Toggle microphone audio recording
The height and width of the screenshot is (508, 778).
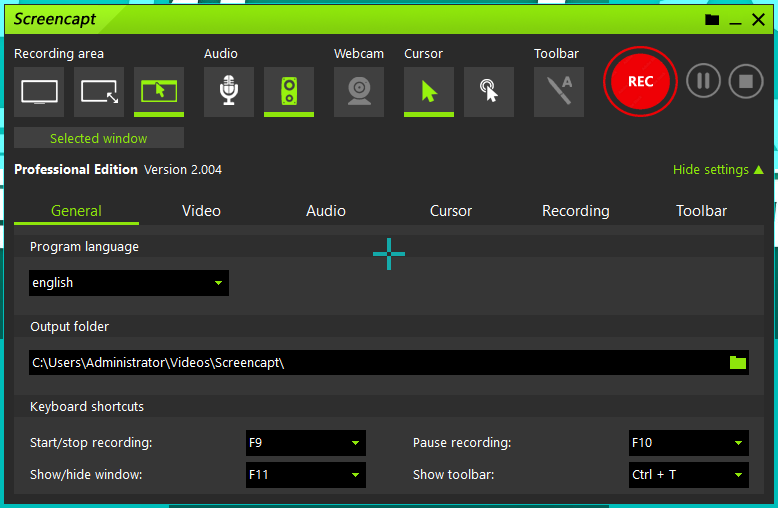point(229,92)
